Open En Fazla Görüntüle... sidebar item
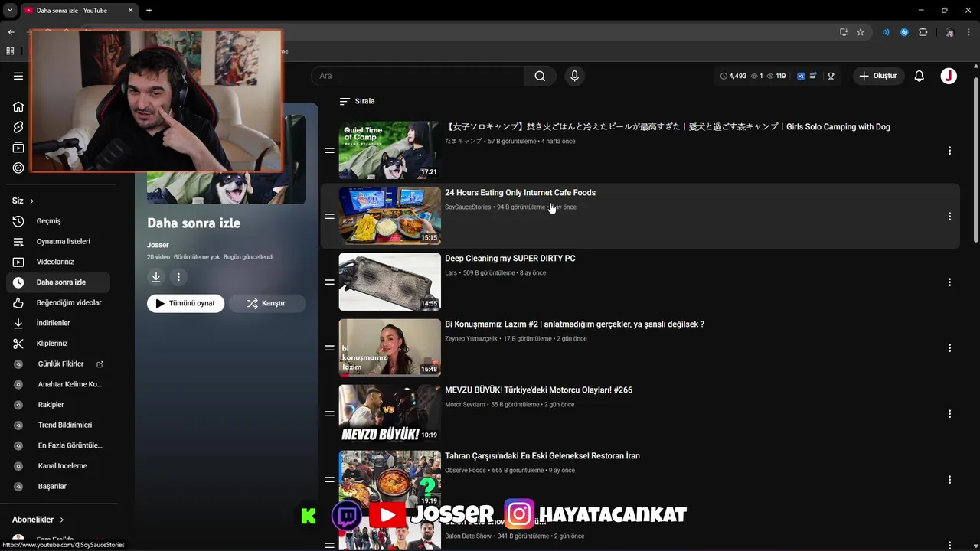Viewport: 980px width, 551px height. pos(58,445)
